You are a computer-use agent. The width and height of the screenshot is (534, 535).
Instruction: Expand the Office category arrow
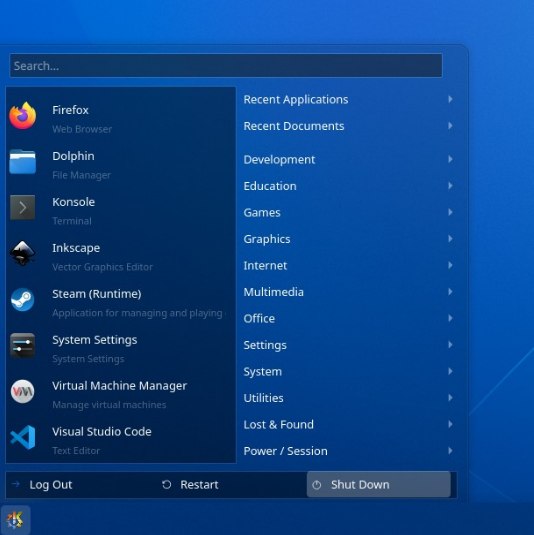pos(450,318)
